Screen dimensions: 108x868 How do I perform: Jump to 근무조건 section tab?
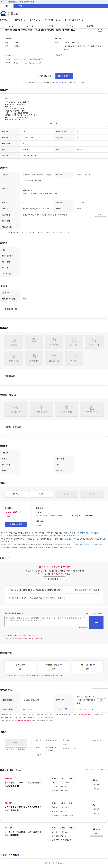(x=30, y=26)
